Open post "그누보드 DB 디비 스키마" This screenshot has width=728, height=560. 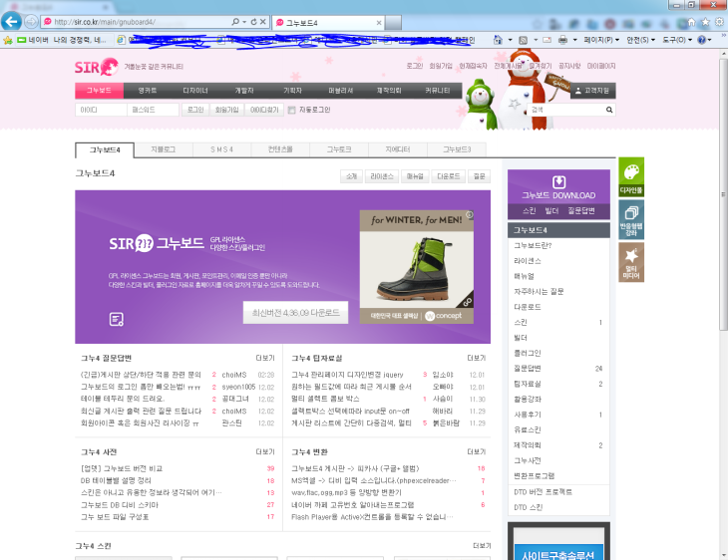click(x=120, y=505)
